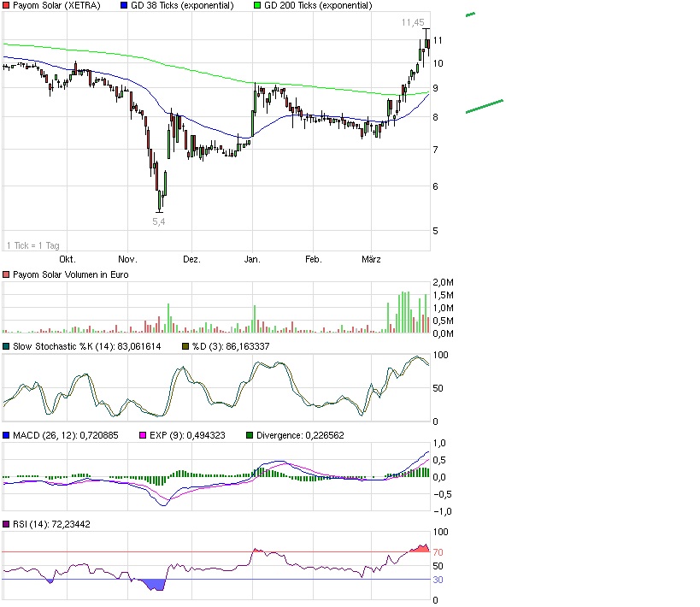
Task: Click the blue GD 38 Ticks legend square
Action: (125, 5)
